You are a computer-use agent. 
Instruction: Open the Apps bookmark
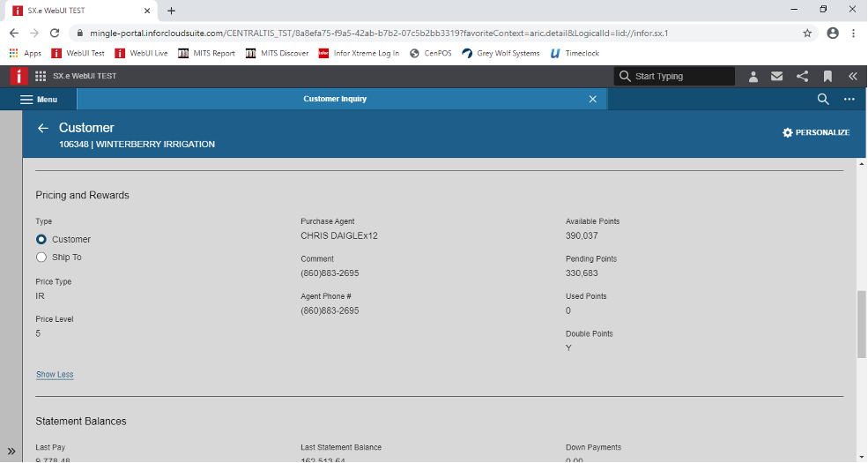click(x=26, y=53)
